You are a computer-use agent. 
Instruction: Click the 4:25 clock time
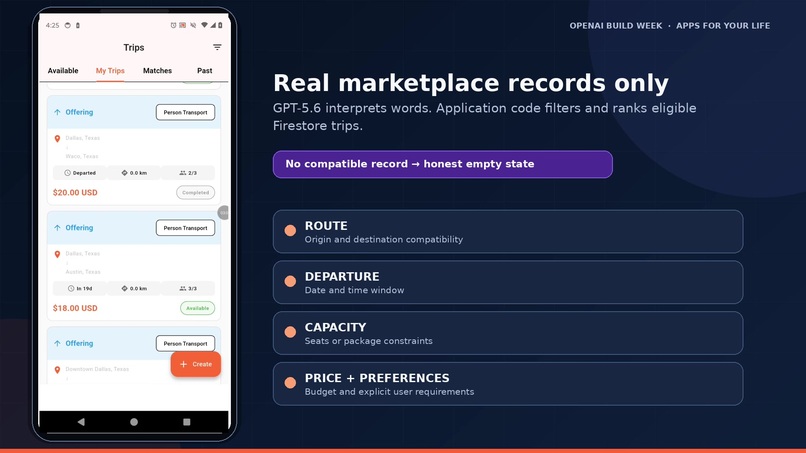[x=52, y=25]
